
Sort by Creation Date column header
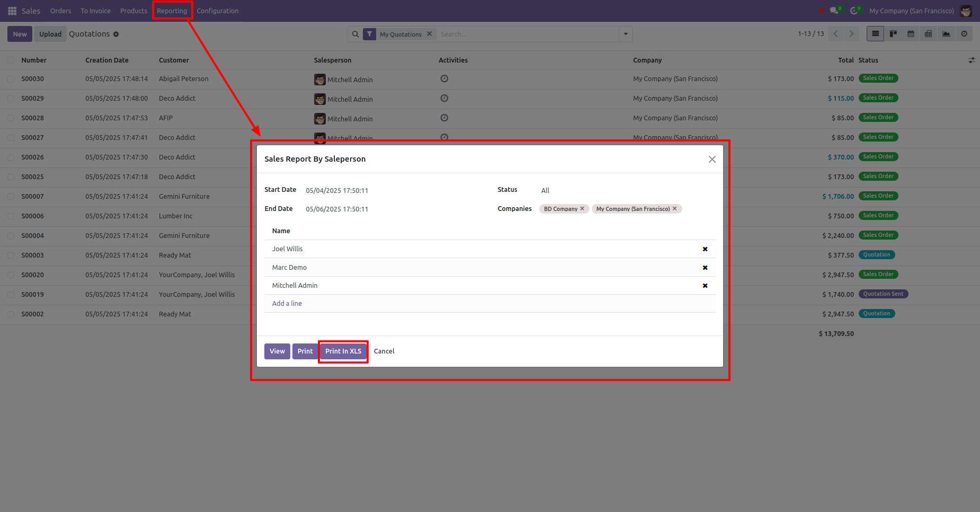pyautogui.click(x=107, y=60)
